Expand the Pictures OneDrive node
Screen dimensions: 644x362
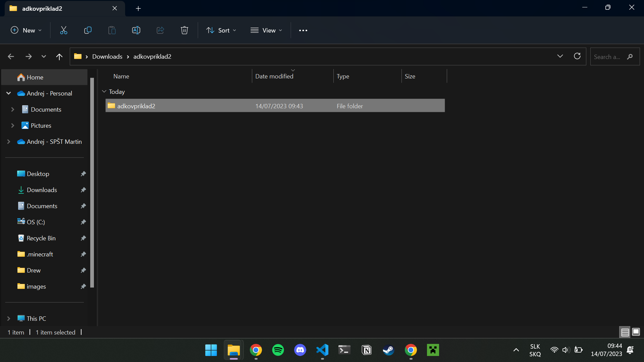point(13,125)
